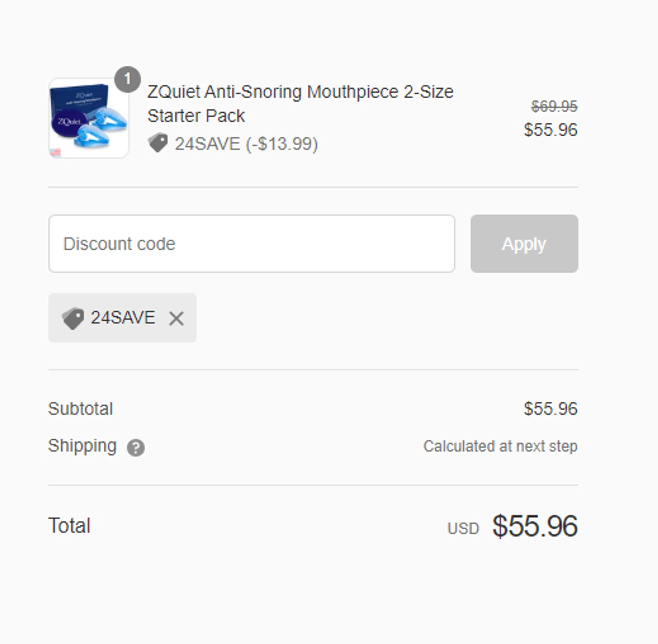Click the Subtotal label

pyautogui.click(x=81, y=409)
